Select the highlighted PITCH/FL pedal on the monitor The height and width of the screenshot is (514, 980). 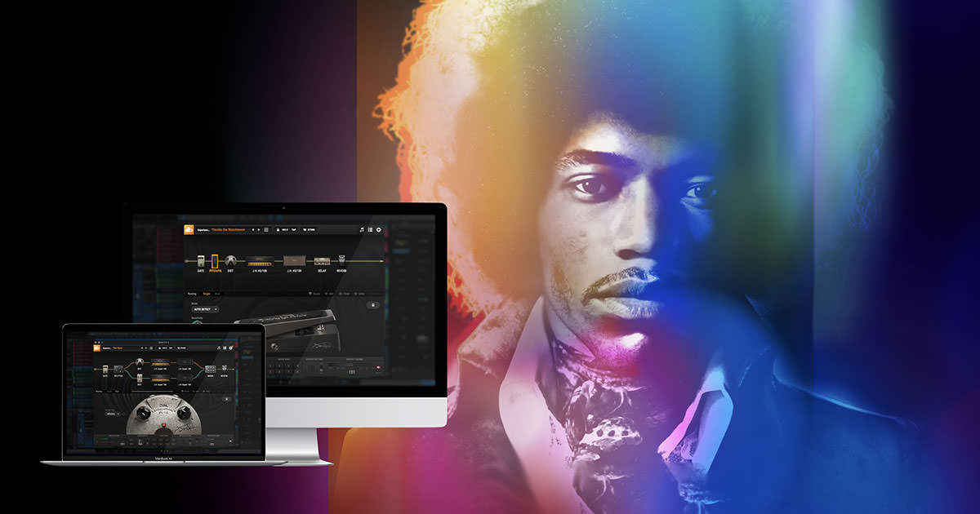pyautogui.click(x=215, y=261)
